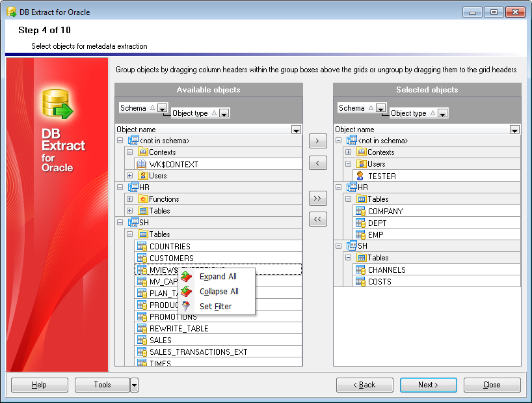
Task: Select WK$CONTEXT row text
Action: pos(174,164)
